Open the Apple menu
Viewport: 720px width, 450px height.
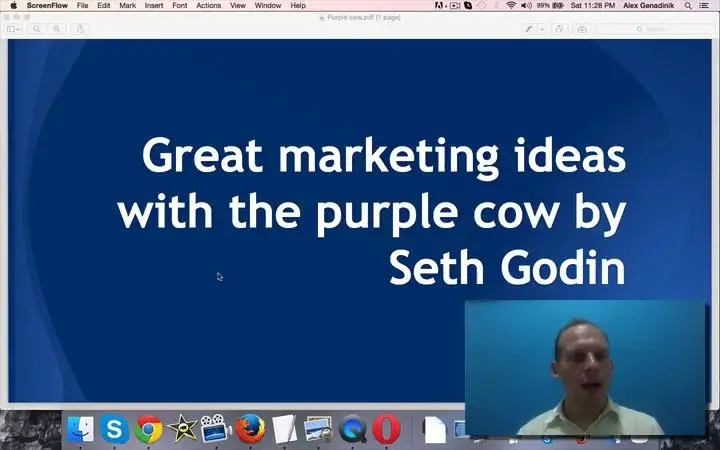[13, 6]
